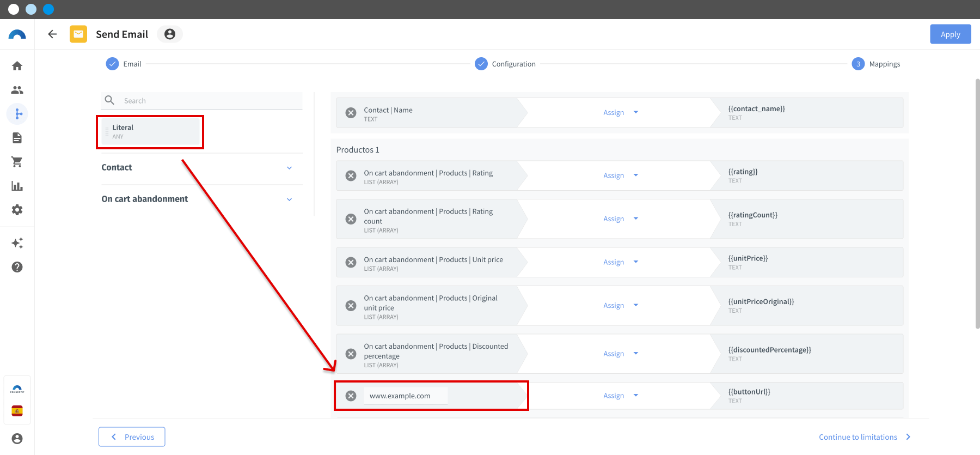Open the Home icon in sidebar

(x=17, y=66)
